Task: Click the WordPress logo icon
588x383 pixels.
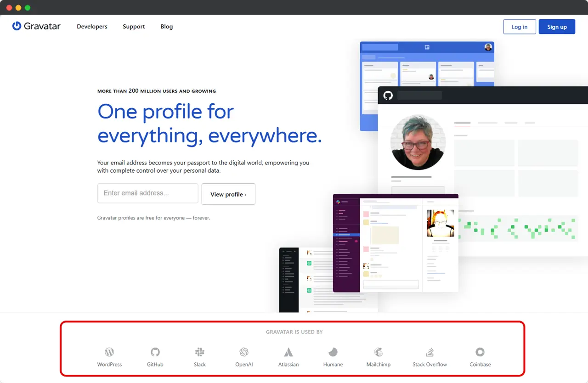Action: click(x=109, y=352)
